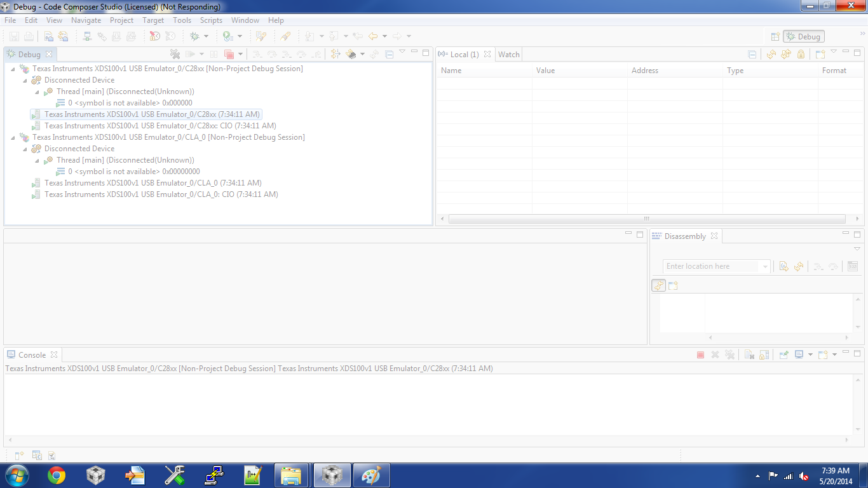Click the Address column header

click(x=675, y=71)
